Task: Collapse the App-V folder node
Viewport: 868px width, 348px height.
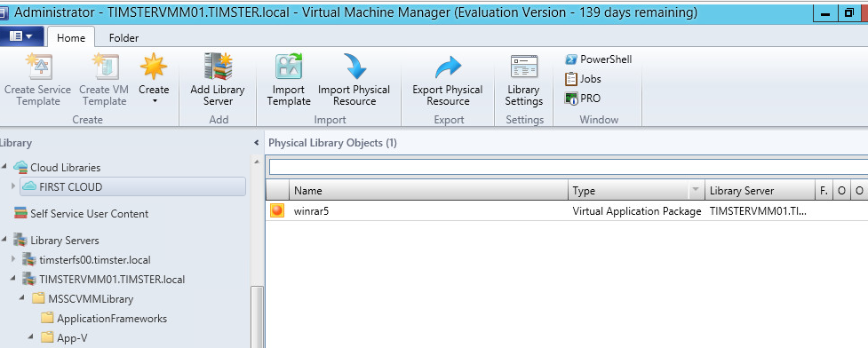Action: (32, 337)
